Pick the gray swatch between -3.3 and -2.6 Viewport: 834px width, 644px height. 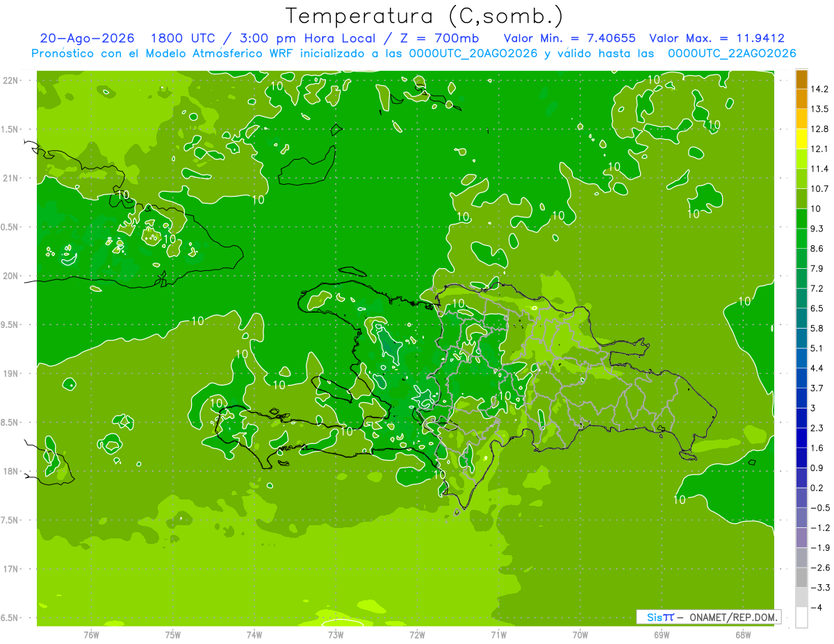click(x=801, y=578)
